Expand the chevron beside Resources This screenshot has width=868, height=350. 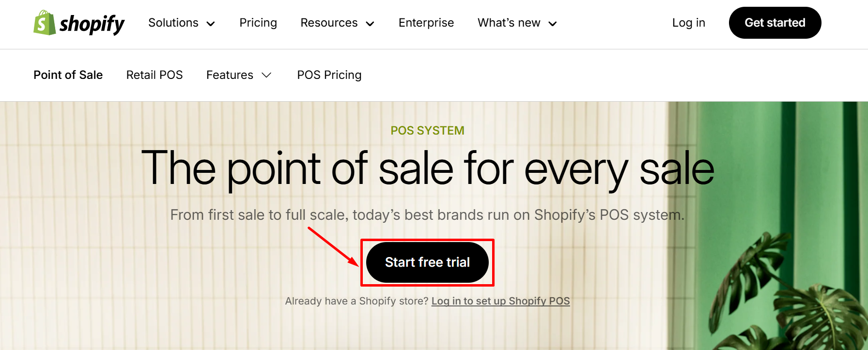370,24
